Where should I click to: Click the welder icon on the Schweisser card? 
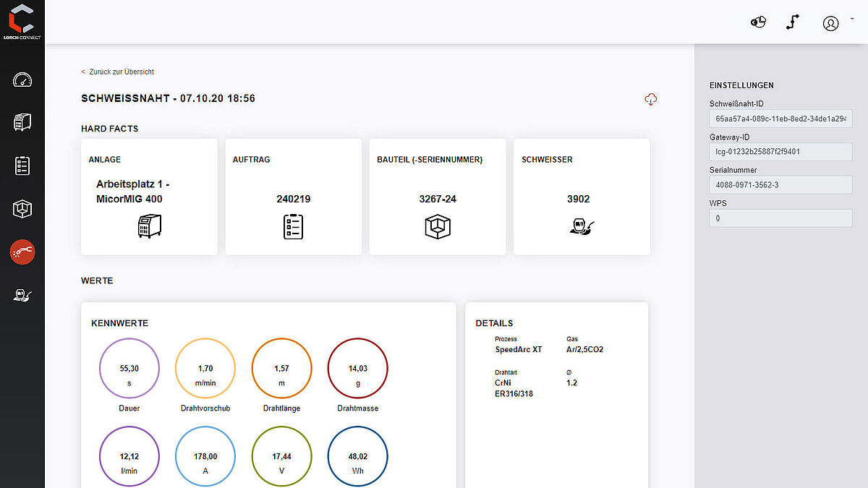point(581,226)
